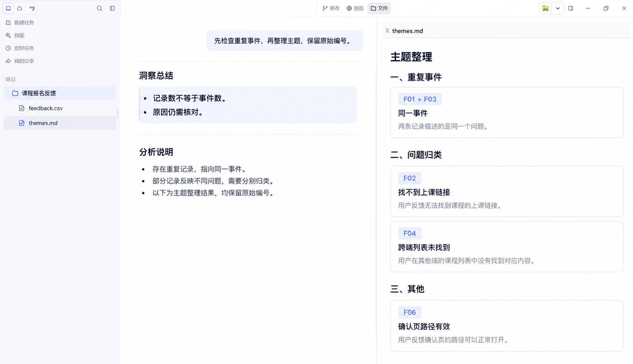The height and width of the screenshot is (364, 633).
Task: Click the F04 tag
Action: point(409,234)
